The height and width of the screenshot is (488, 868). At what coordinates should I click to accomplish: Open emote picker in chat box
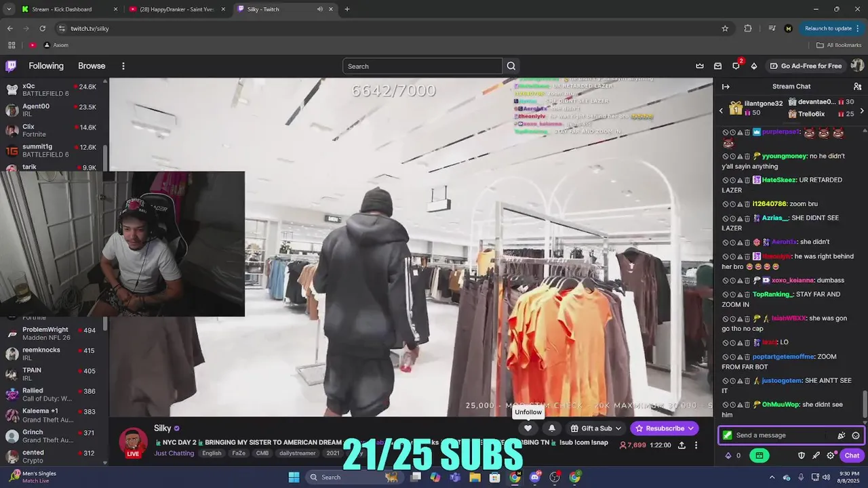coord(856,436)
